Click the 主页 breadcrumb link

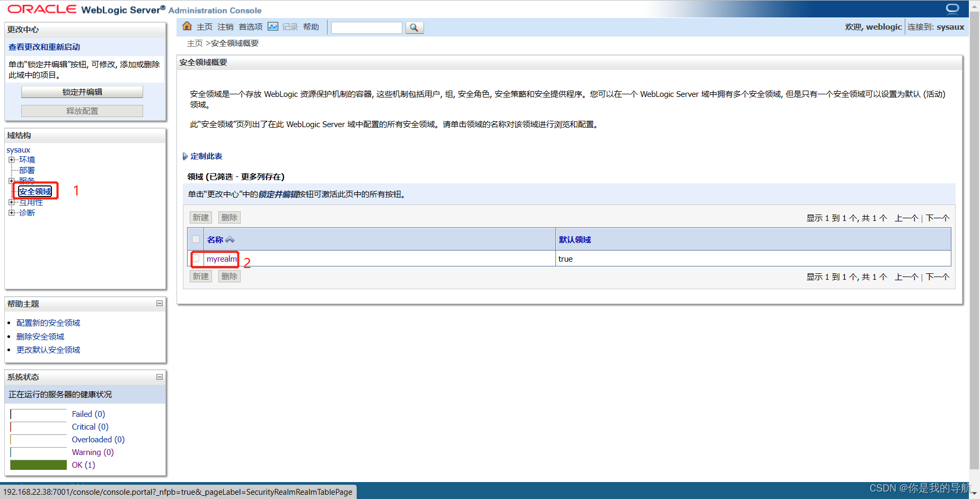click(x=195, y=43)
